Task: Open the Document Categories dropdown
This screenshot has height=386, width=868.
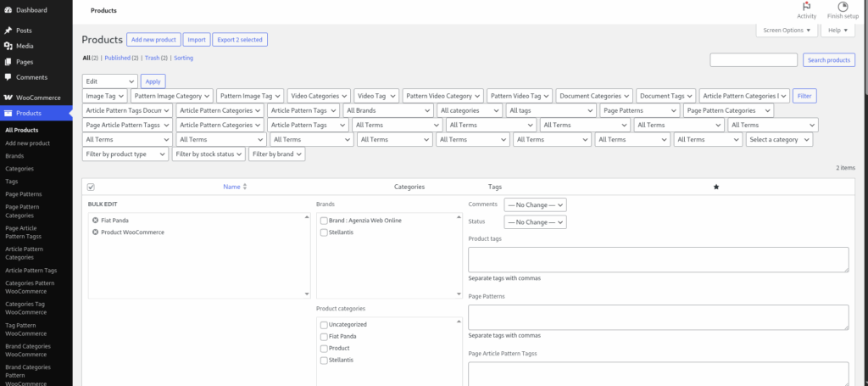Action: (x=594, y=96)
